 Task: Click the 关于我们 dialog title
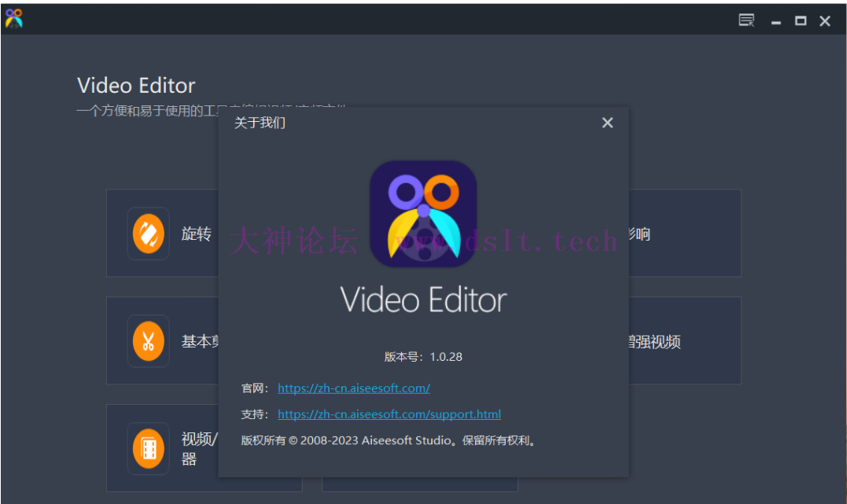(260, 123)
